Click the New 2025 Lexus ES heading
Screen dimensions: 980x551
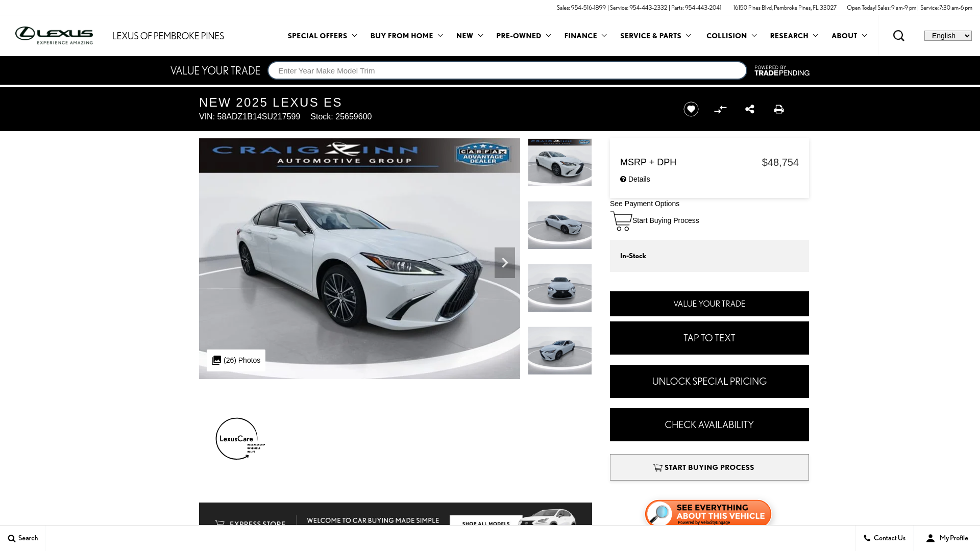(x=271, y=103)
